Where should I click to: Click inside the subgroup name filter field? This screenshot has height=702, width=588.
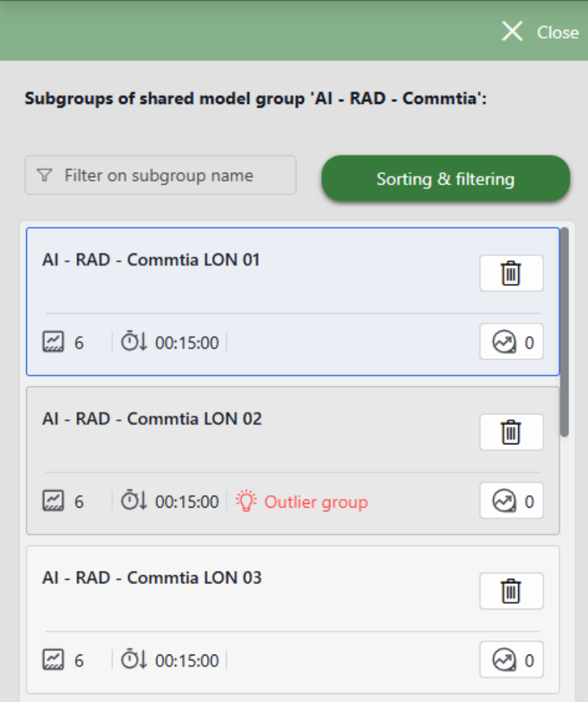point(160,175)
